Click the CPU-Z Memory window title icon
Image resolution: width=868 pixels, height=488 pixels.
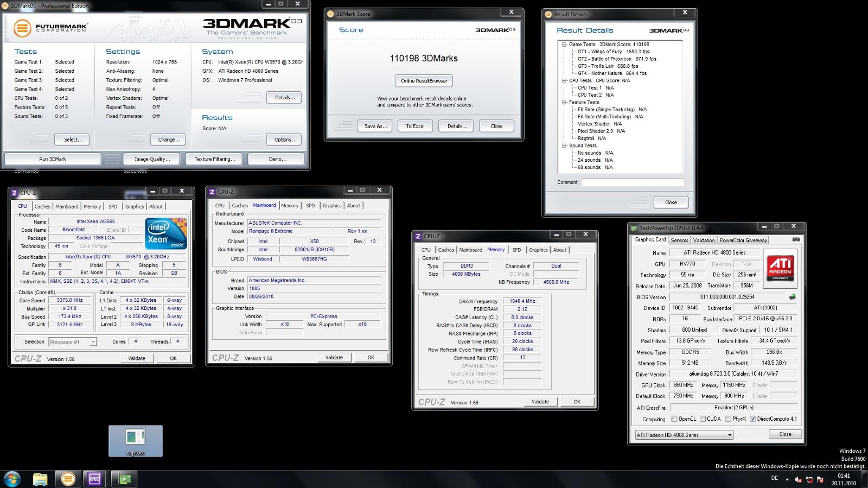coord(418,236)
